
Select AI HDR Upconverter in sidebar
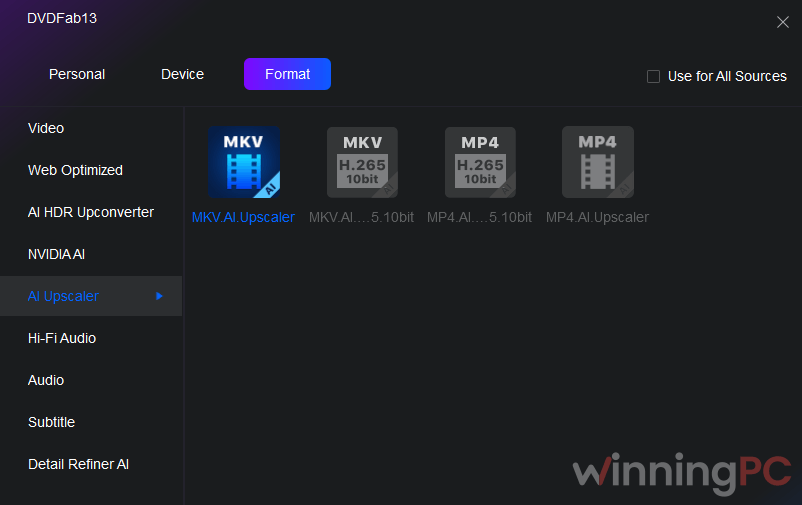pos(91,212)
